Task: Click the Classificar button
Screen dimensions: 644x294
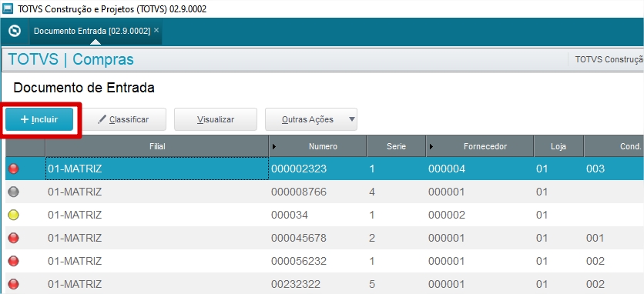Action: 125,119
